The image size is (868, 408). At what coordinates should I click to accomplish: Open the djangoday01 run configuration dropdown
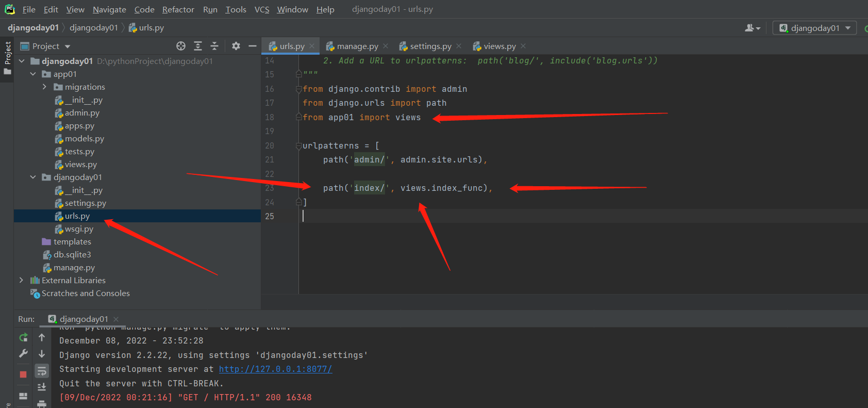(x=814, y=28)
